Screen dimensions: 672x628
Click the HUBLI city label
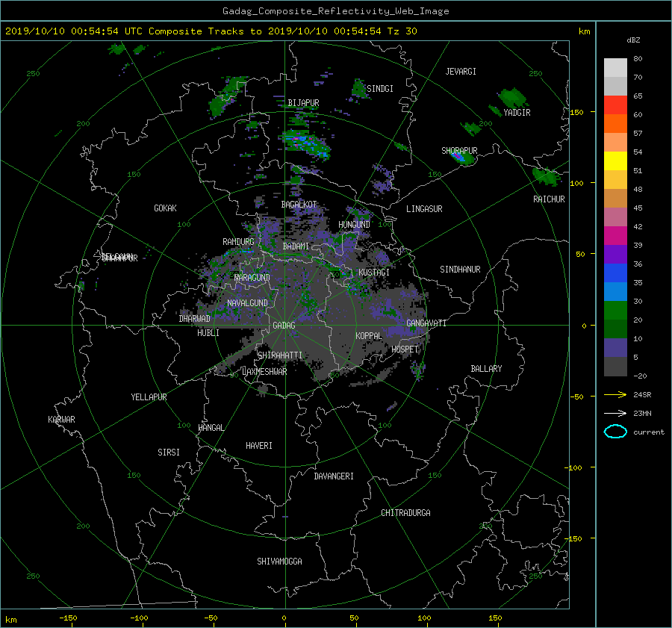click(x=208, y=332)
